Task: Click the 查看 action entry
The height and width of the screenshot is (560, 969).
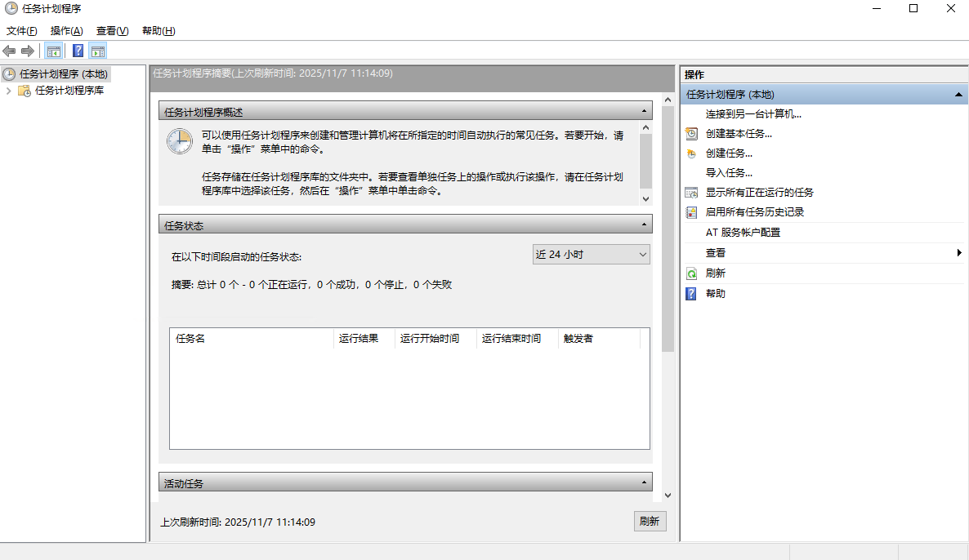Action: click(x=716, y=253)
